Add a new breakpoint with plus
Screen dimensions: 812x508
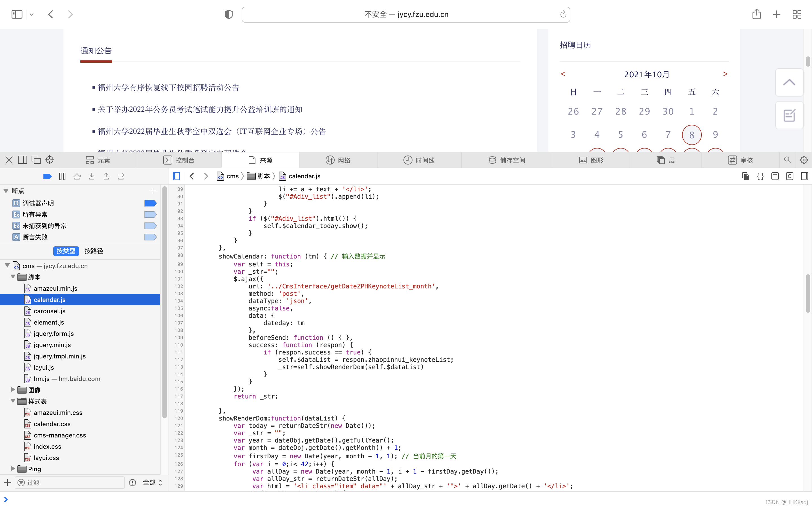[153, 191]
